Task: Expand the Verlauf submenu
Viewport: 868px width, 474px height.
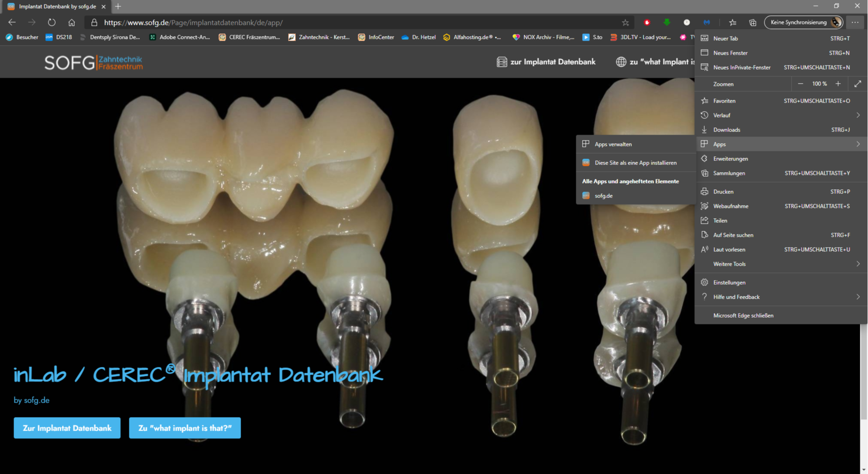Action: (858, 115)
